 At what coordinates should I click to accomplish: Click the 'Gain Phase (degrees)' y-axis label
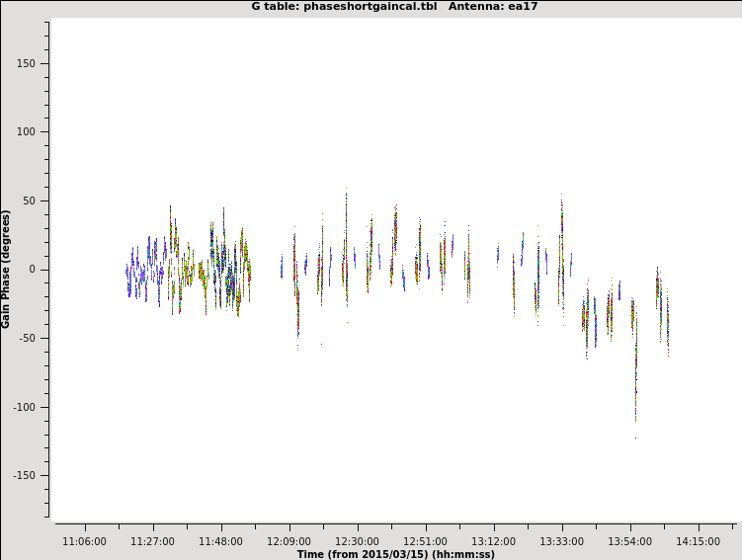[6, 269]
